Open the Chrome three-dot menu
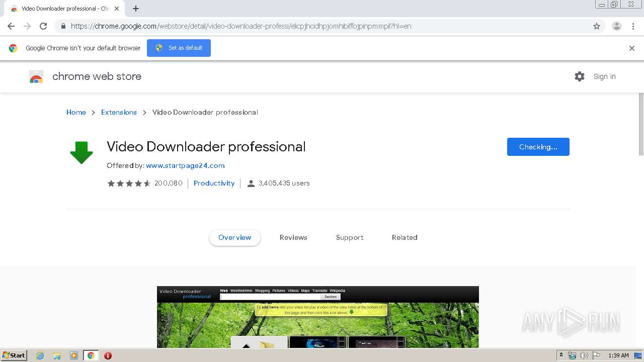This screenshot has width=644, height=362. 633,26
